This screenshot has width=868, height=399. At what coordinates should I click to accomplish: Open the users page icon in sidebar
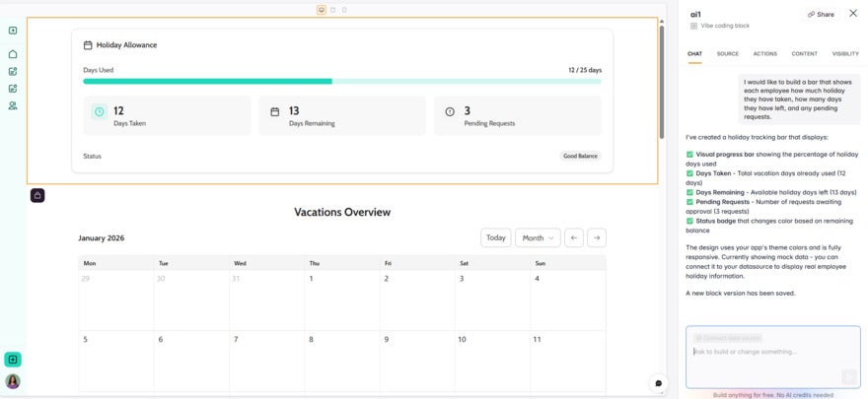tap(13, 105)
